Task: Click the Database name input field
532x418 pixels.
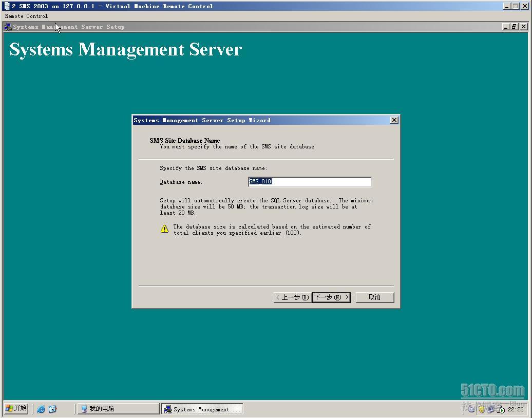Action: pos(310,182)
